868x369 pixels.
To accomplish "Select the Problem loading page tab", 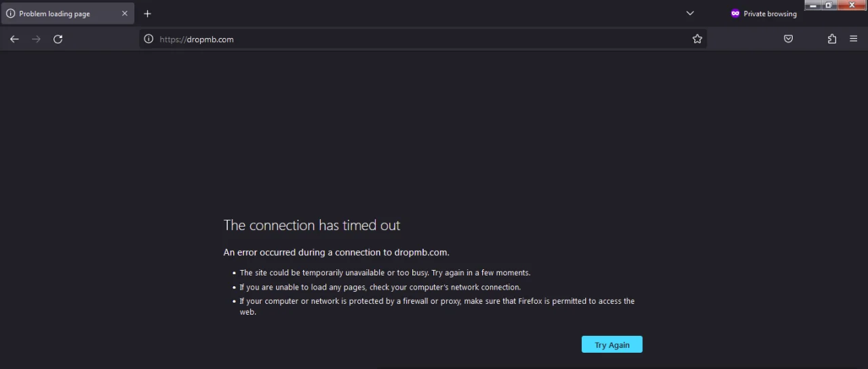I will [x=67, y=14].
